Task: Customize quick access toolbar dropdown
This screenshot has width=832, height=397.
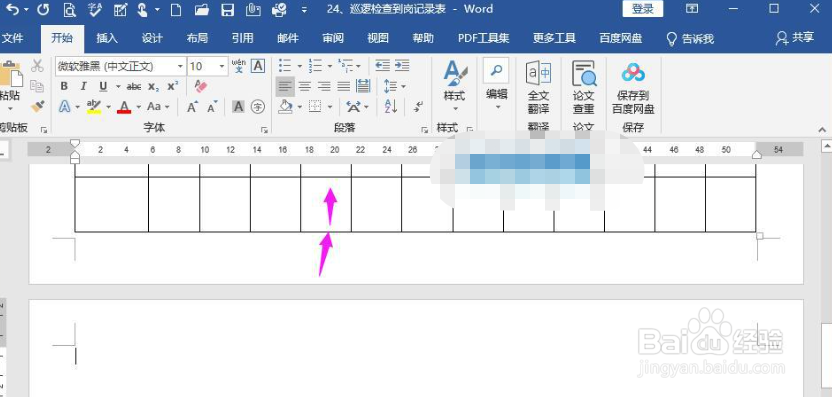Action: (304, 10)
